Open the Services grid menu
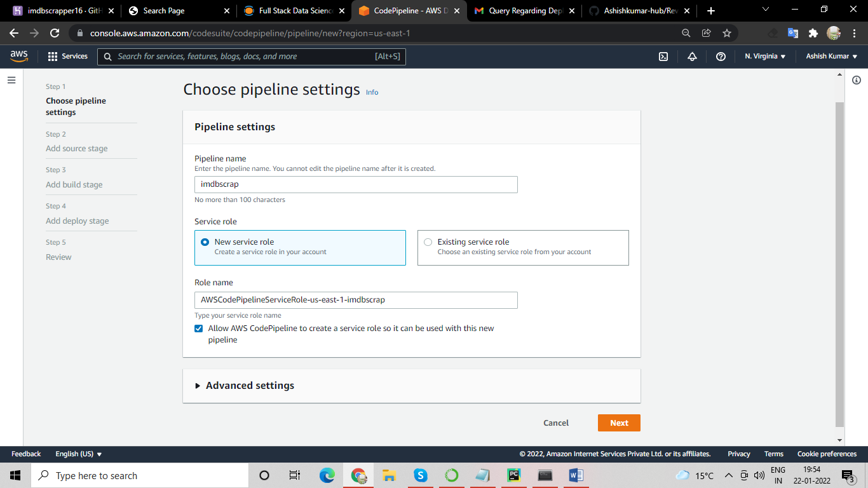Viewport: 868px width, 488px height. (67, 57)
